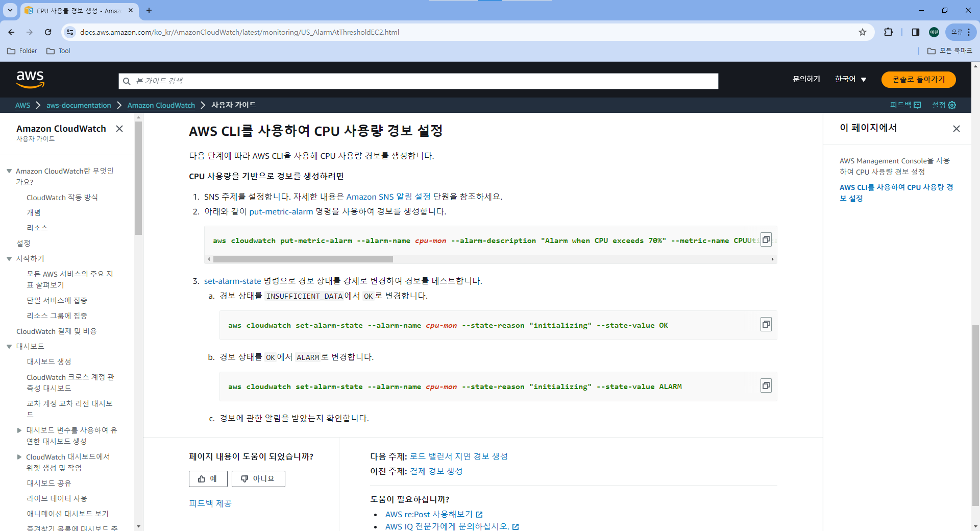Toggle Chrome side panel icon

(x=916, y=32)
